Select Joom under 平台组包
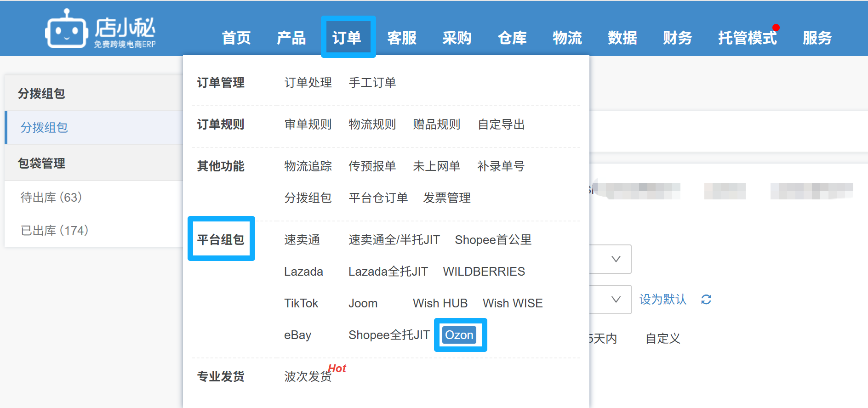The image size is (868, 408). [363, 303]
